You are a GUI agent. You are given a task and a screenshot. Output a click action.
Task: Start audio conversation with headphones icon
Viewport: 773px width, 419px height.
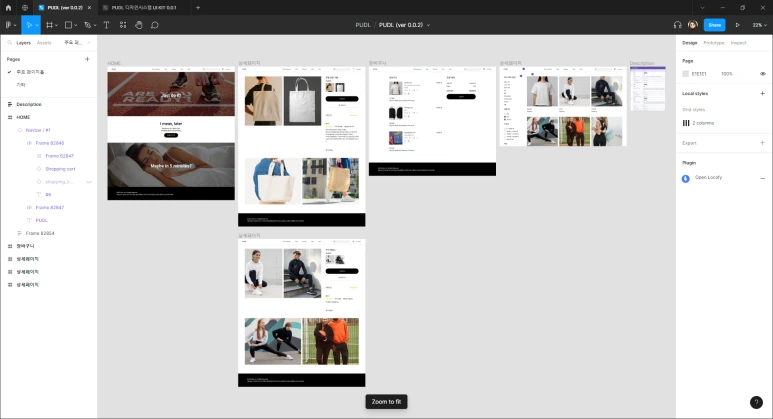[677, 25]
